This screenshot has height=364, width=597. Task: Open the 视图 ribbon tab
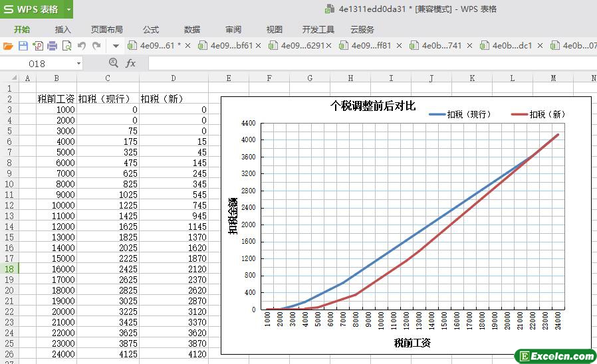pyautogui.click(x=274, y=29)
